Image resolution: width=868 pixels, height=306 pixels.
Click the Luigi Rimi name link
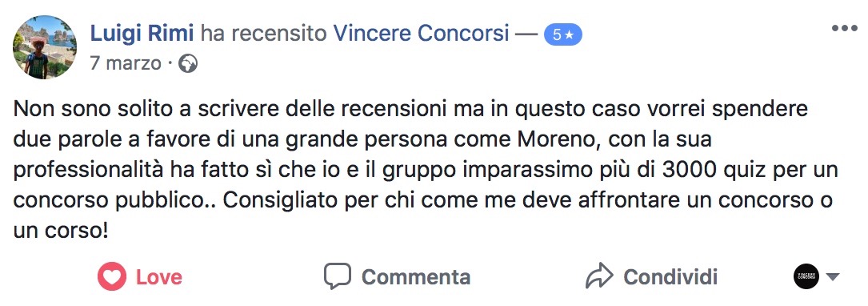click(x=142, y=34)
